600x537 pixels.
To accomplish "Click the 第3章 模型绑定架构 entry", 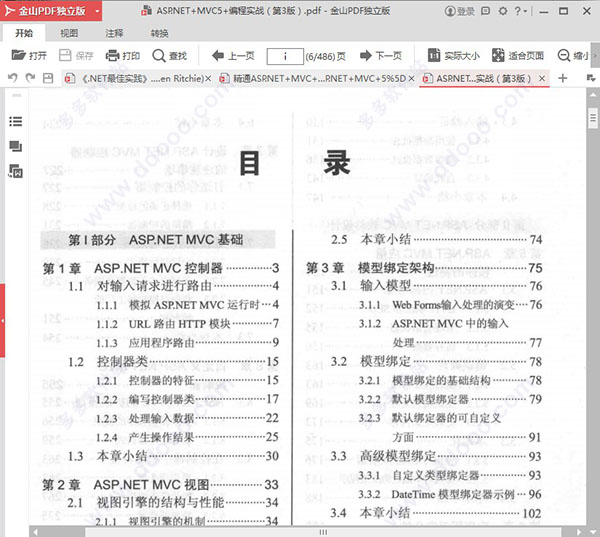I will tap(424, 268).
